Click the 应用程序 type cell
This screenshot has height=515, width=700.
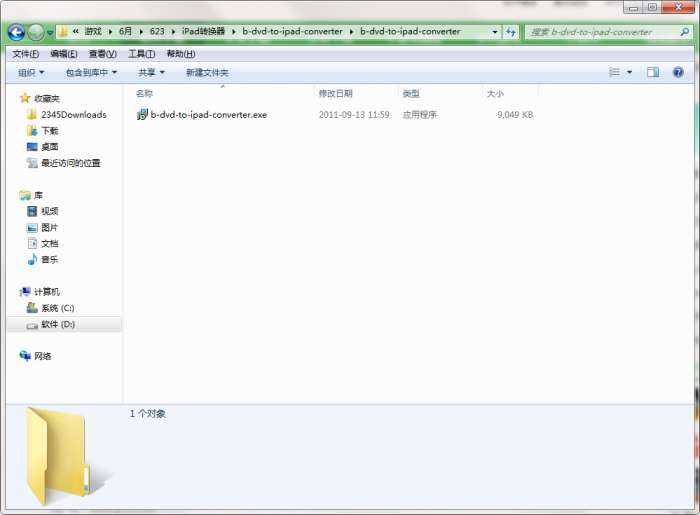pos(419,115)
